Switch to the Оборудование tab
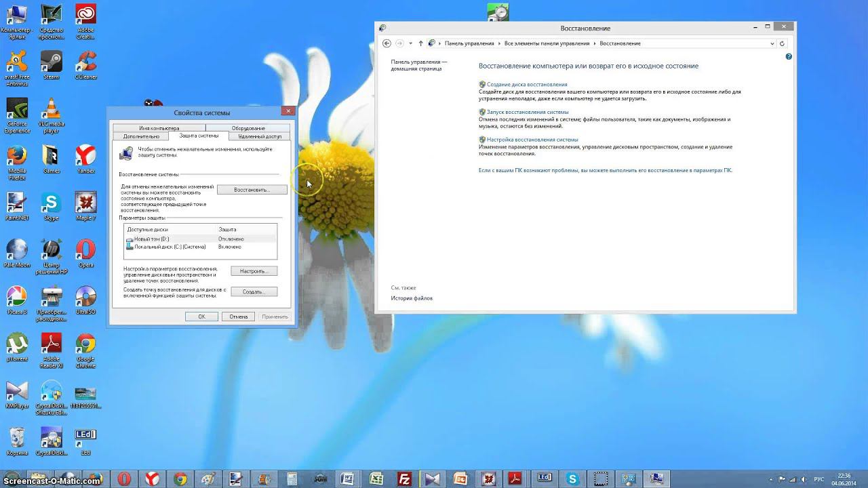 pos(248,128)
